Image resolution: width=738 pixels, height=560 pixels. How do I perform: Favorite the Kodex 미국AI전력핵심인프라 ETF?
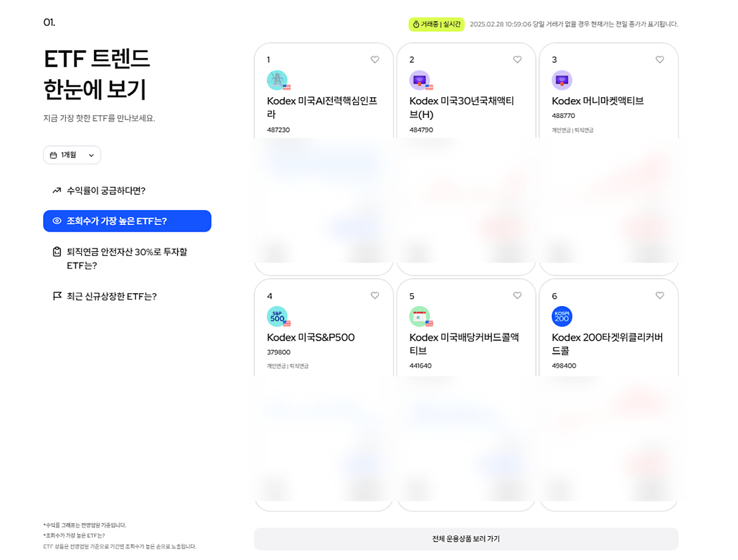pos(375,60)
